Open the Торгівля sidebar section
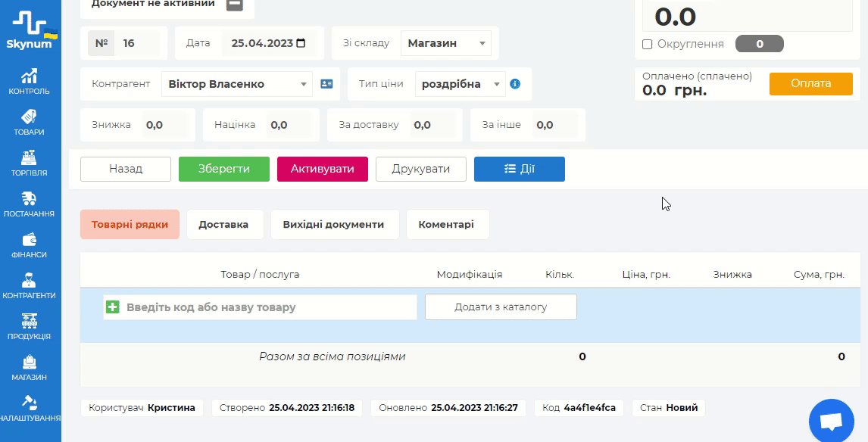The height and width of the screenshot is (442, 868). [30, 163]
